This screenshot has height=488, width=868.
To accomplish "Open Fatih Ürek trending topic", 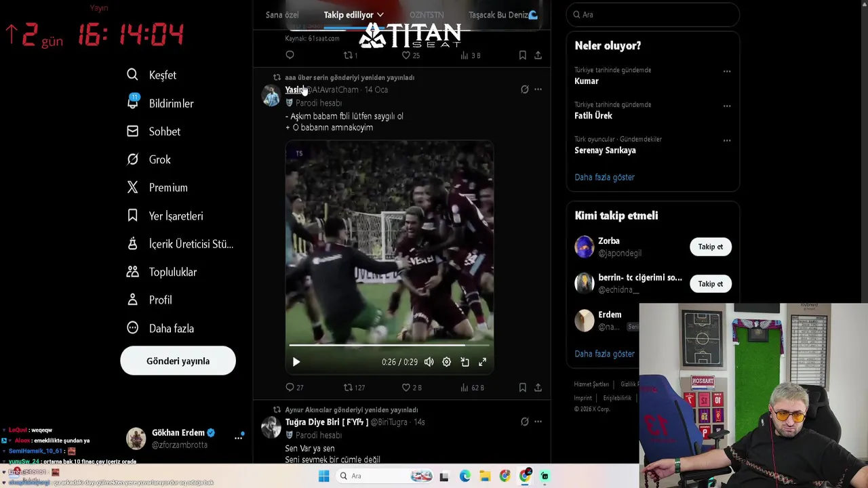I will tap(593, 116).
